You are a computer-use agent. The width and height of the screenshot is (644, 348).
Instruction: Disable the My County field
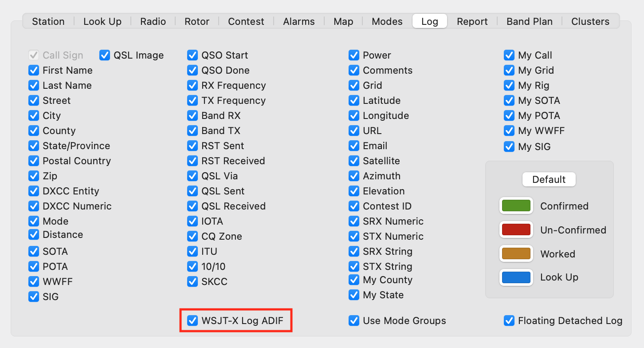(354, 280)
